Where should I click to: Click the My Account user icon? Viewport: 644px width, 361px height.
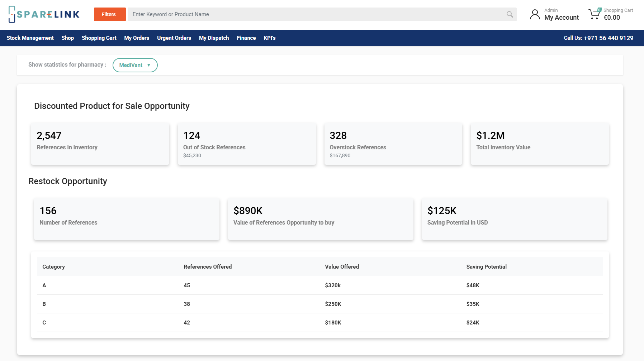click(535, 14)
